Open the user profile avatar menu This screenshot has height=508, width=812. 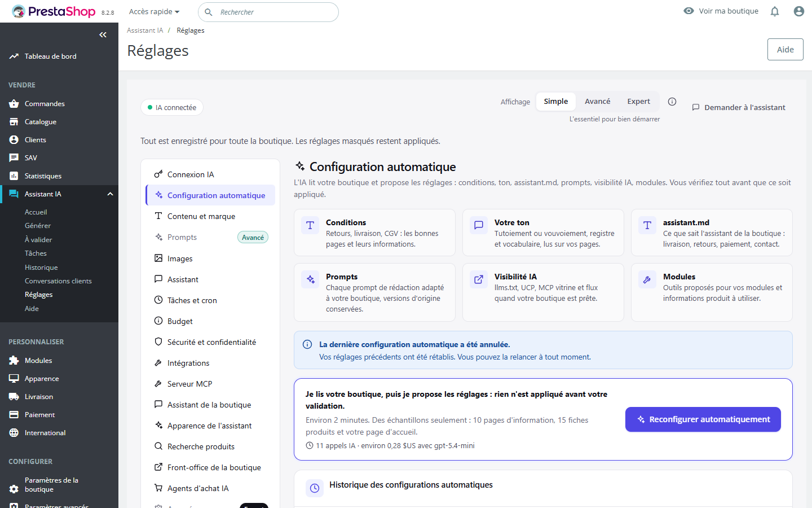tap(799, 11)
